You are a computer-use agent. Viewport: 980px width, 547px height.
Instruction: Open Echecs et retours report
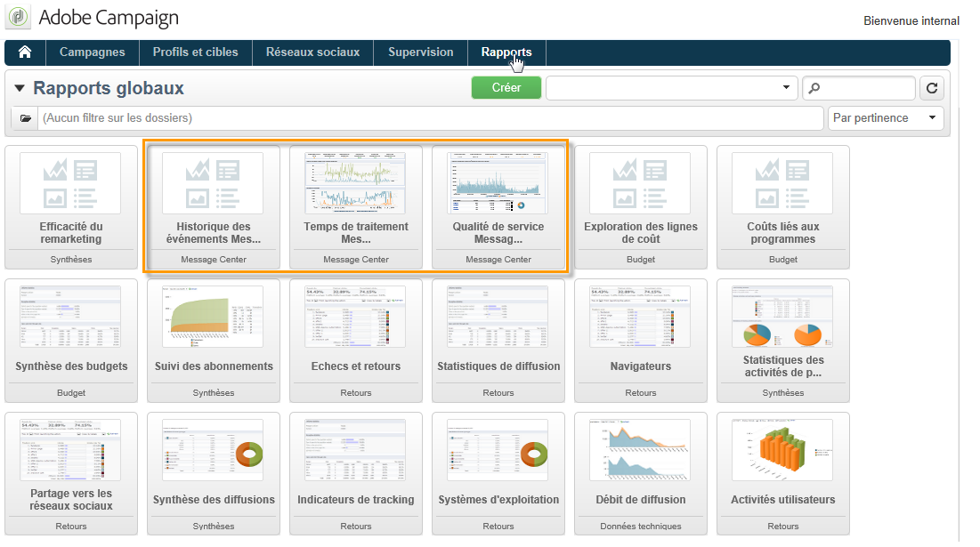(356, 341)
